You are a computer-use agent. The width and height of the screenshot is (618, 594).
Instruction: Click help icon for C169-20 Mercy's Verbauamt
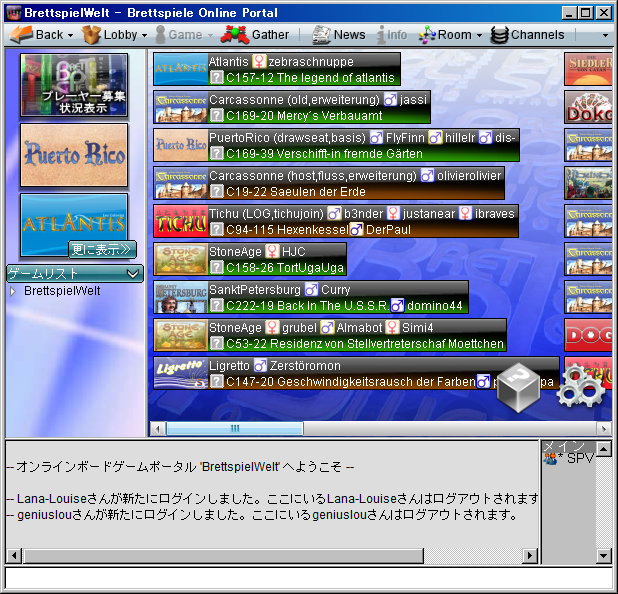216,115
